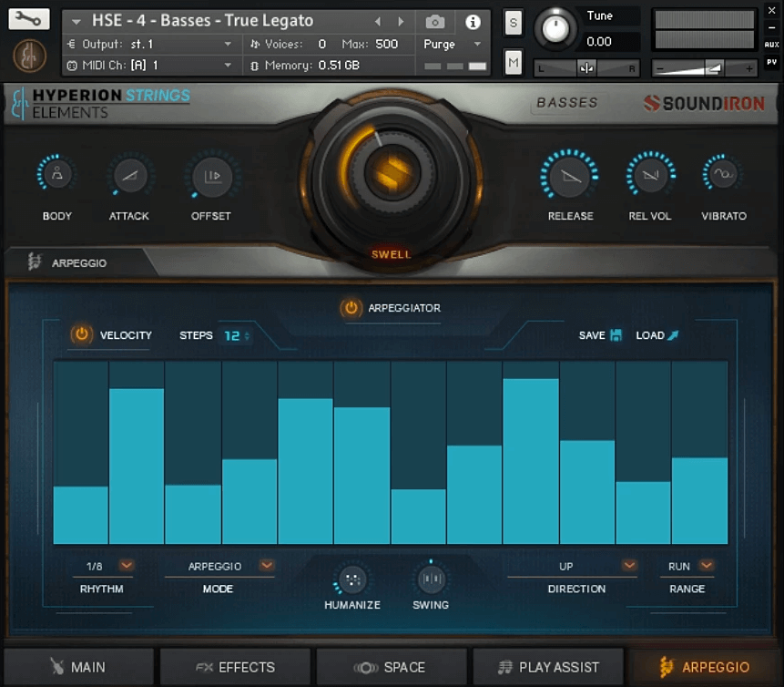Viewport: 784px width, 687px height.
Task: Solo the instrument with the S button
Action: coord(512,21)
